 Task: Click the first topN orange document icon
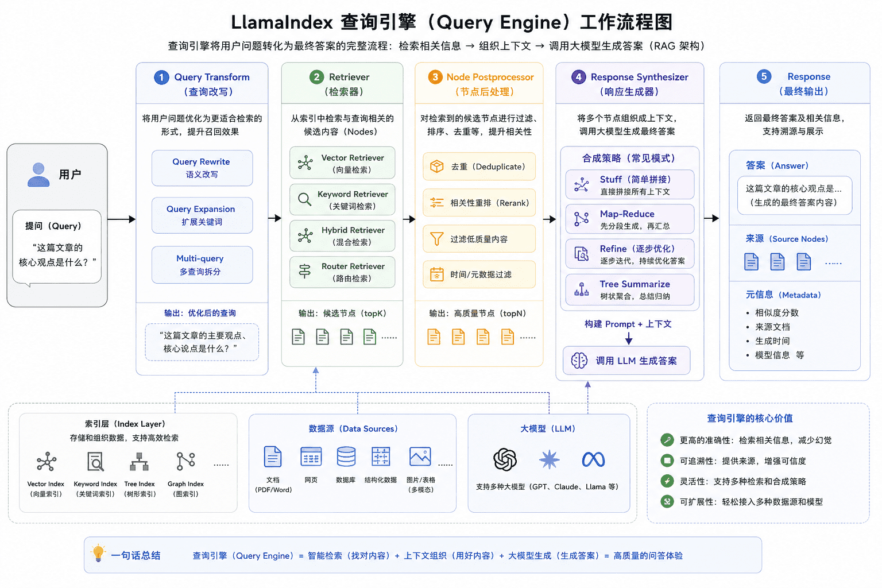pyautogui.click(x=434, y=336)
